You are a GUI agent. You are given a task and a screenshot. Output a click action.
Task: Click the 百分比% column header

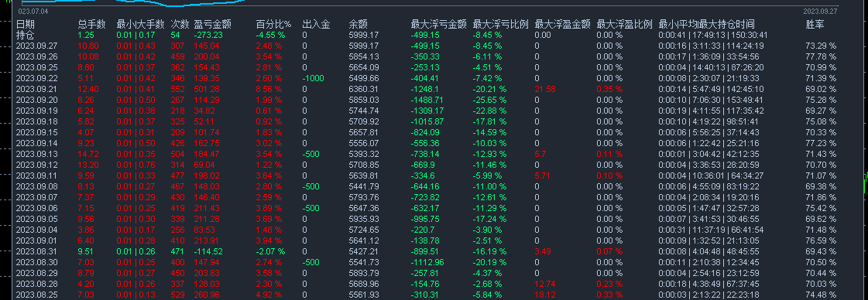(273, 24)
